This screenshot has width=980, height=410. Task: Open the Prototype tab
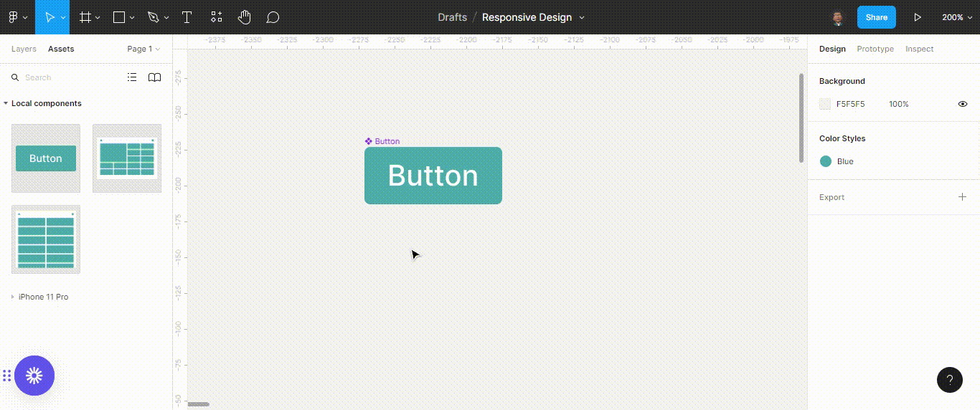875,49
